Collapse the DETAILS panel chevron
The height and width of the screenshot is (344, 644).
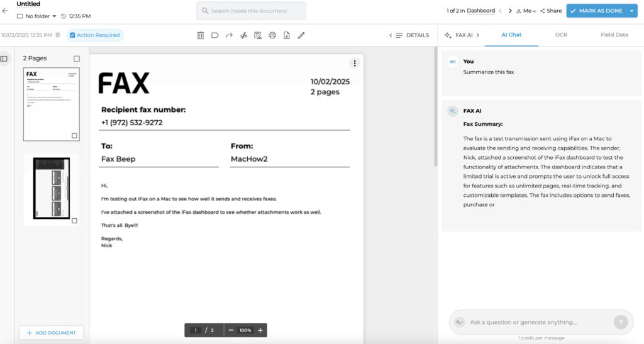click(391, 35)
